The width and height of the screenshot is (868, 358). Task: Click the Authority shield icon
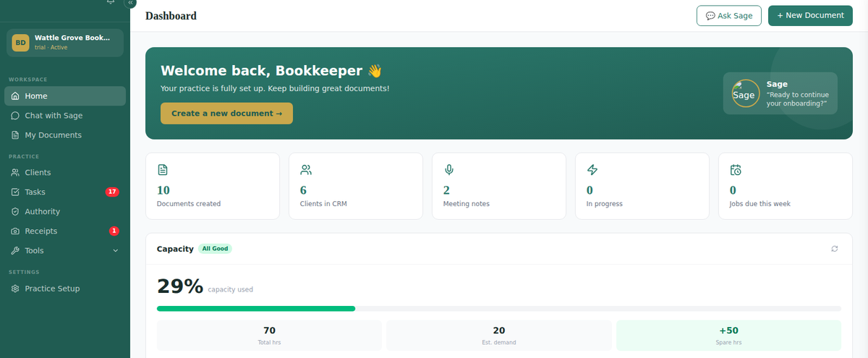[16, 212]
